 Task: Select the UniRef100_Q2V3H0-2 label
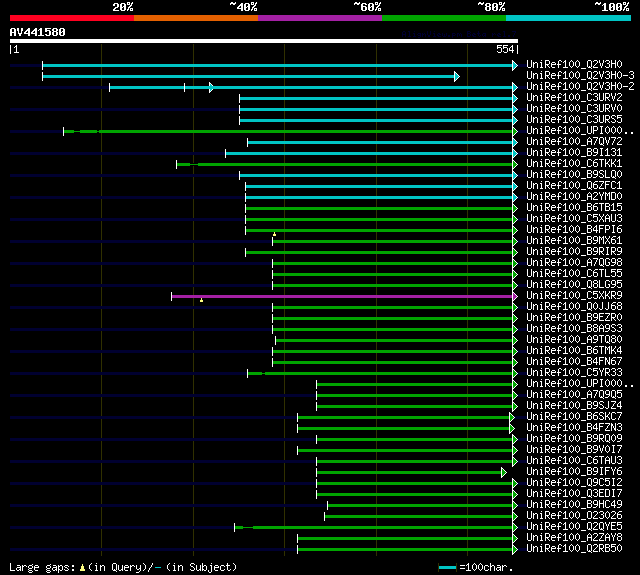click(x=580, y=87)
